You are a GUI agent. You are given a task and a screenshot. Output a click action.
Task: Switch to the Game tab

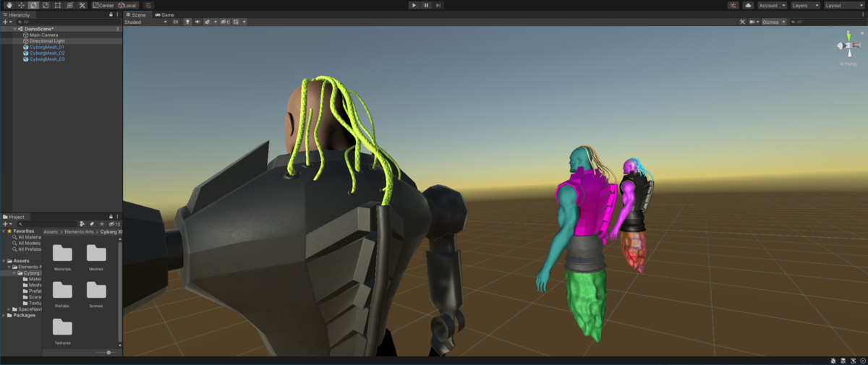coord(164,14)
